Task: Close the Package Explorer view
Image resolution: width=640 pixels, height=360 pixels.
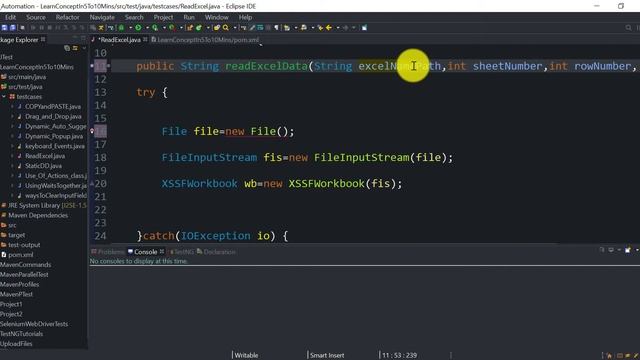Action: tap(43, 40)
